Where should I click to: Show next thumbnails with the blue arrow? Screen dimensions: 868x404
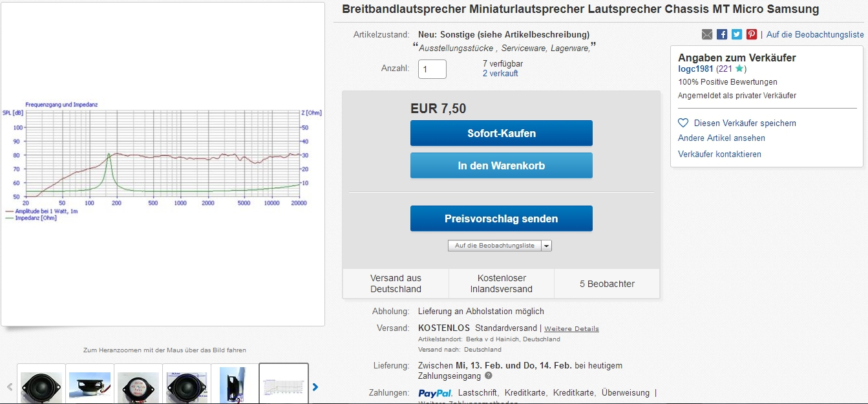click(315, 387)
